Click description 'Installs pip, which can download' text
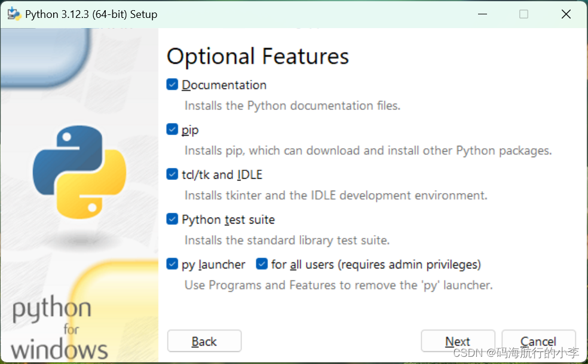The height and width of the screenshot is (364, 588). pos(368,151)
